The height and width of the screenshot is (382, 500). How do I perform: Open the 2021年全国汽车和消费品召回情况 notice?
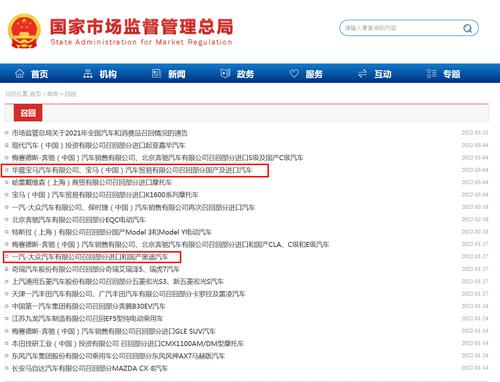coord(100,133)
